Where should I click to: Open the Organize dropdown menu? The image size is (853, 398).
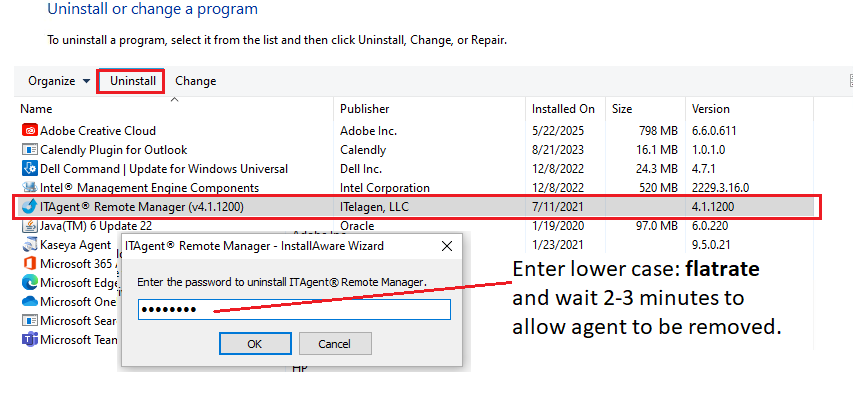59,81
